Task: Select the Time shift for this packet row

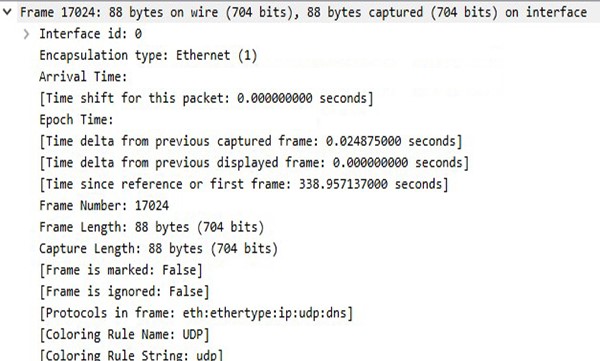Action: coord(206,98)
